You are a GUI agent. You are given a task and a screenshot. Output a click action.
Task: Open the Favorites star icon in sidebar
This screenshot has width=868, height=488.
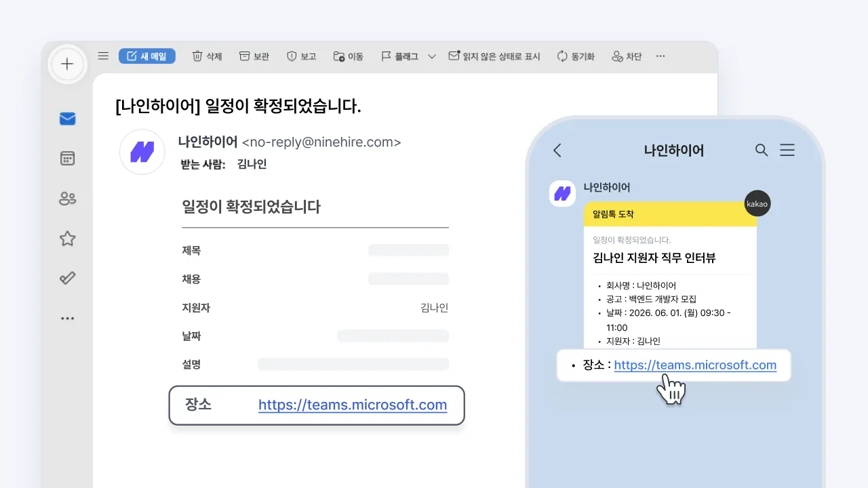(x=67, y=239)
